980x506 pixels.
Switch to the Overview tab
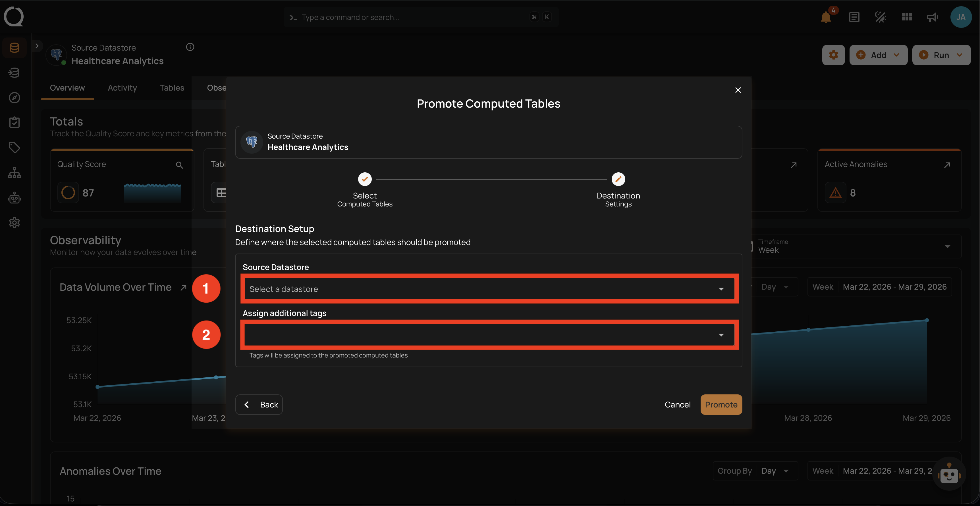pyautogui.click(x=67, y=88)
